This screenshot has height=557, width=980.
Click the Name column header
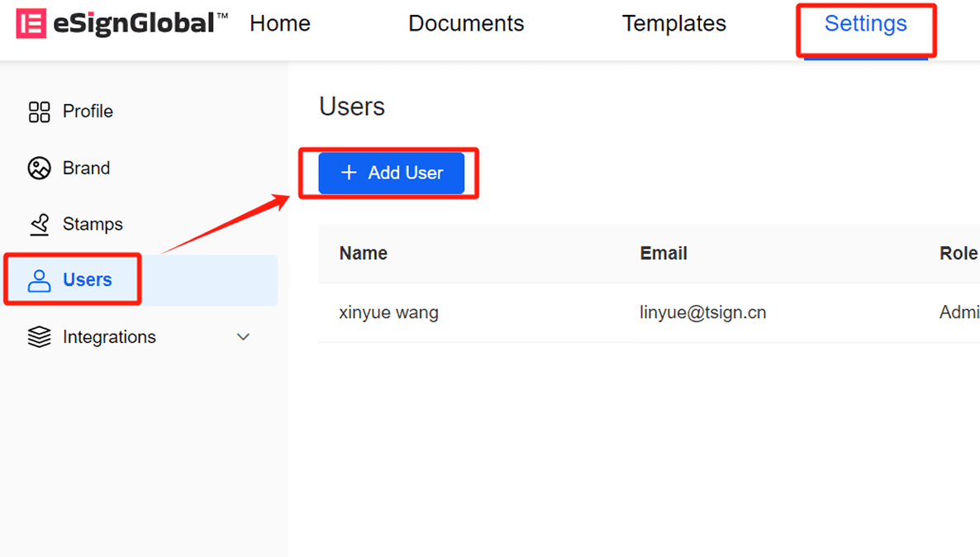[x=364, y=254]
